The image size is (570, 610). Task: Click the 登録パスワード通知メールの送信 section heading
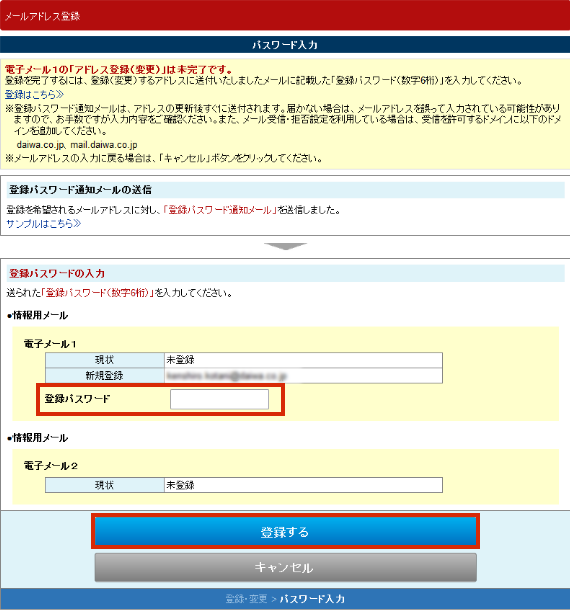[80, 190]
